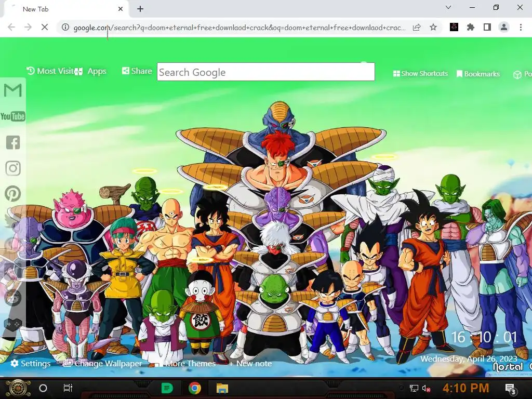
Task: Close the New Tab tab
Action: (x=121, y=9)
